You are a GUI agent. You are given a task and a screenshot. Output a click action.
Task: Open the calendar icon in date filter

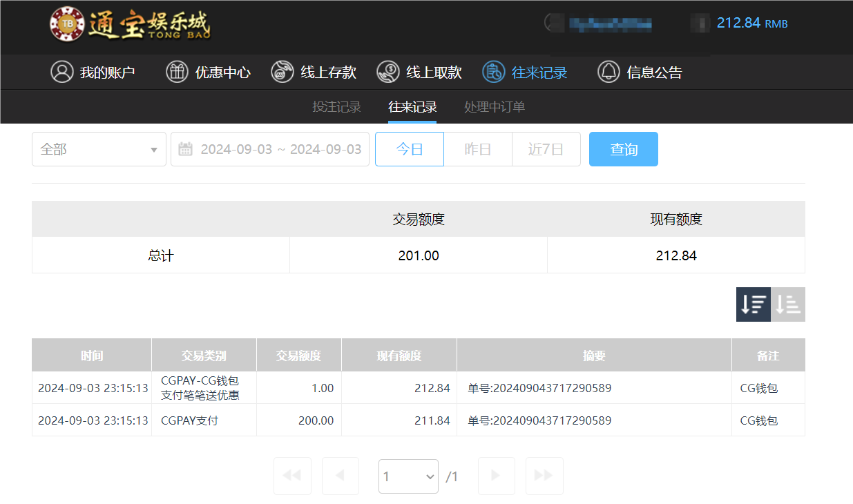coord(185,149)
